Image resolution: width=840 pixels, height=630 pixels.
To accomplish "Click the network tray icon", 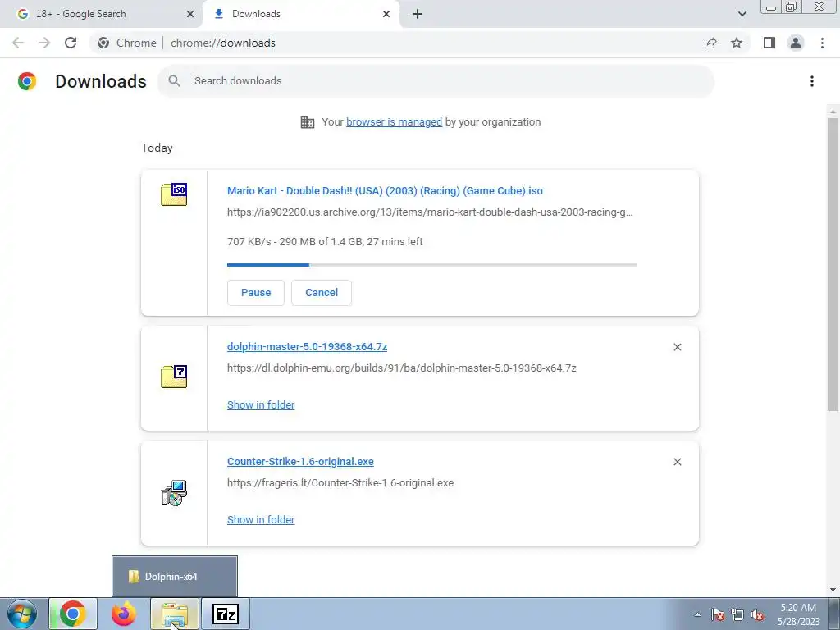I will pyautogui.click(x=737, y=614).
